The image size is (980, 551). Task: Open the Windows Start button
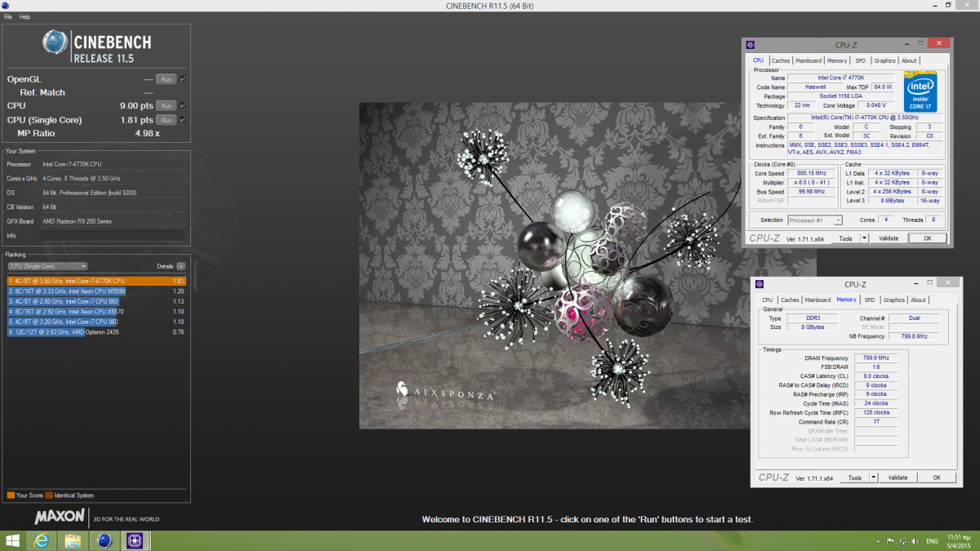click(12, 540)
